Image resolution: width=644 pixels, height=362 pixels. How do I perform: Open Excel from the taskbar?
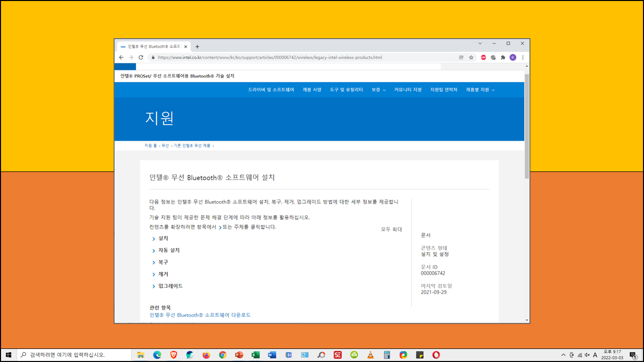pos(256,355)
